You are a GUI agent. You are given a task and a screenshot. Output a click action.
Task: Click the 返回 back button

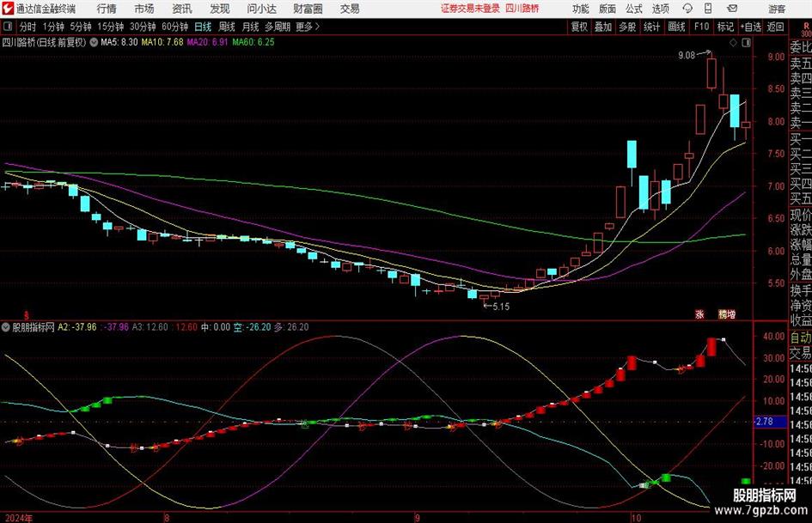point(775,27)
